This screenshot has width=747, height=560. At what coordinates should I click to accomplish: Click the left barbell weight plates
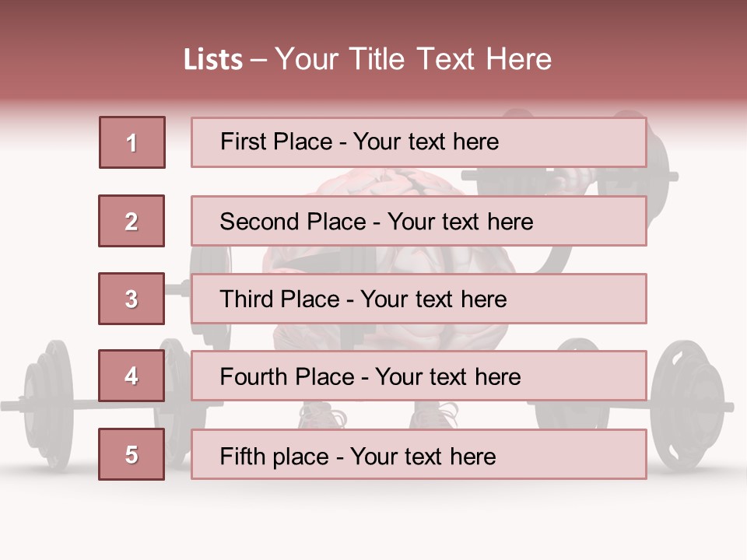click(x=47, y=404)
